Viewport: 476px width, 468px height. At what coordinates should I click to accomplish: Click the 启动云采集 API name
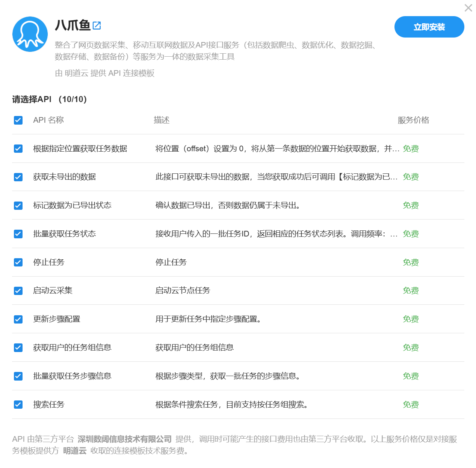coord(53,290)
